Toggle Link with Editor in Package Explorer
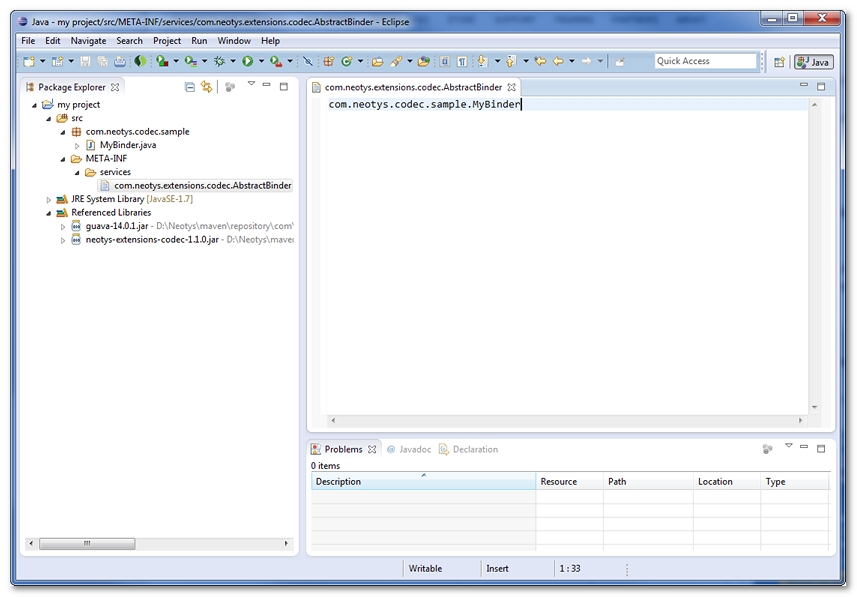This screenshot has width=857, height=597. pos(207,87)
